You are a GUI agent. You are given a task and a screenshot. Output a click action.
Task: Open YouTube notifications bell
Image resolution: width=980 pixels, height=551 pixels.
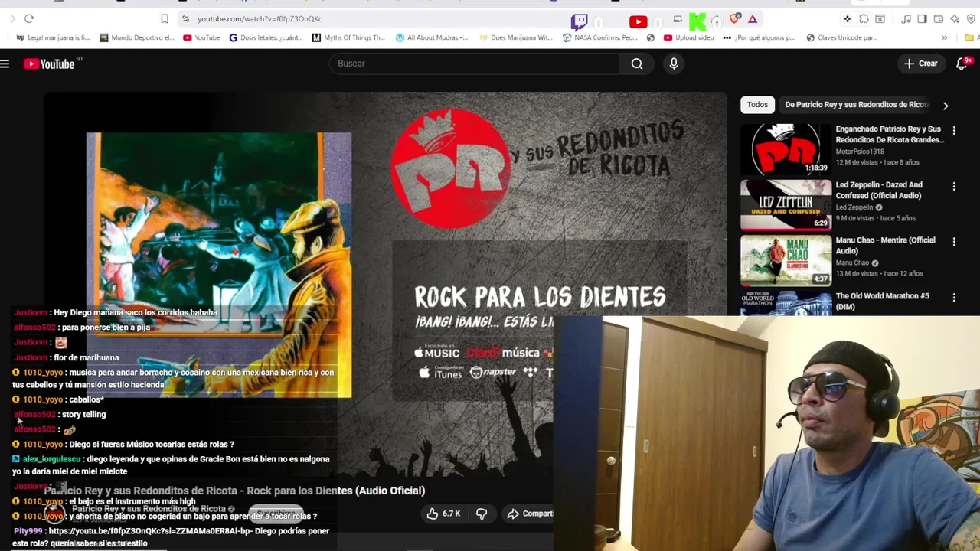coord(962,64)
